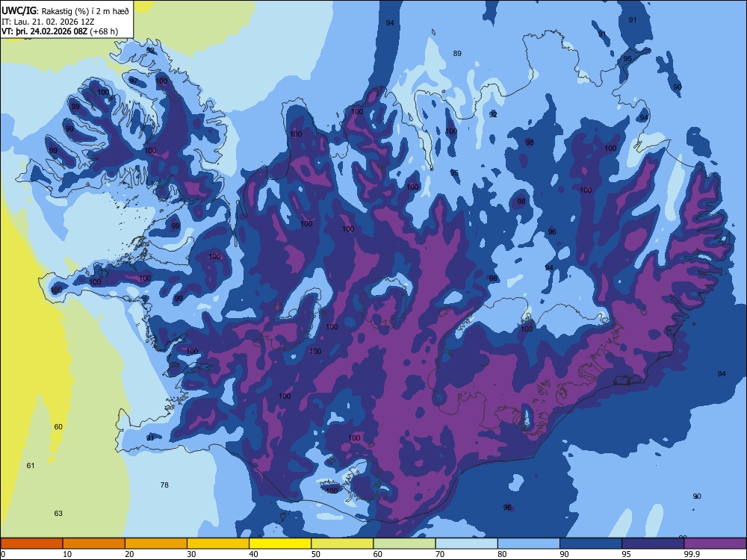The image size is (747, 560).
Task: Select the amber 30–40 legend swatch
Action: (x=218, y=544)
